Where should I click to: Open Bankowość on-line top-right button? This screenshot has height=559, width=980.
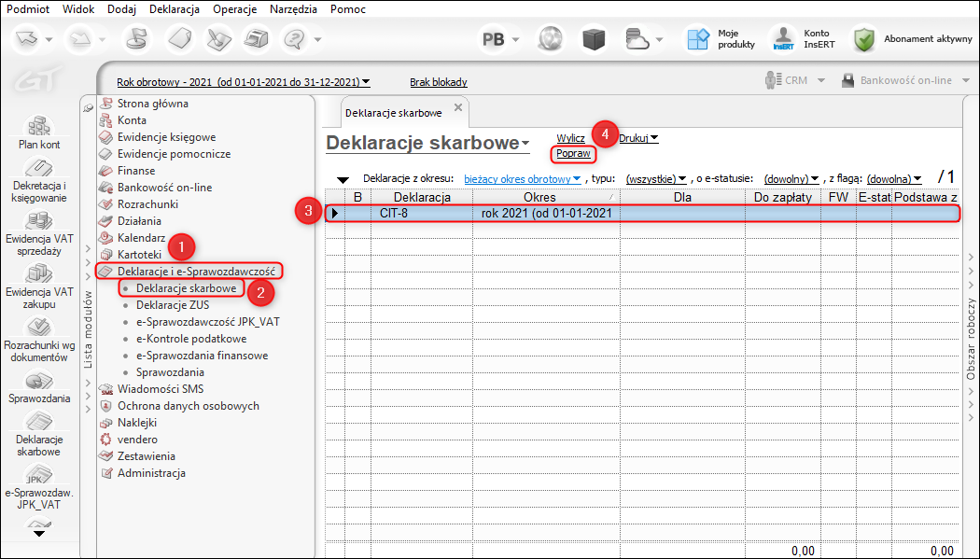click(x=905, y=80)
